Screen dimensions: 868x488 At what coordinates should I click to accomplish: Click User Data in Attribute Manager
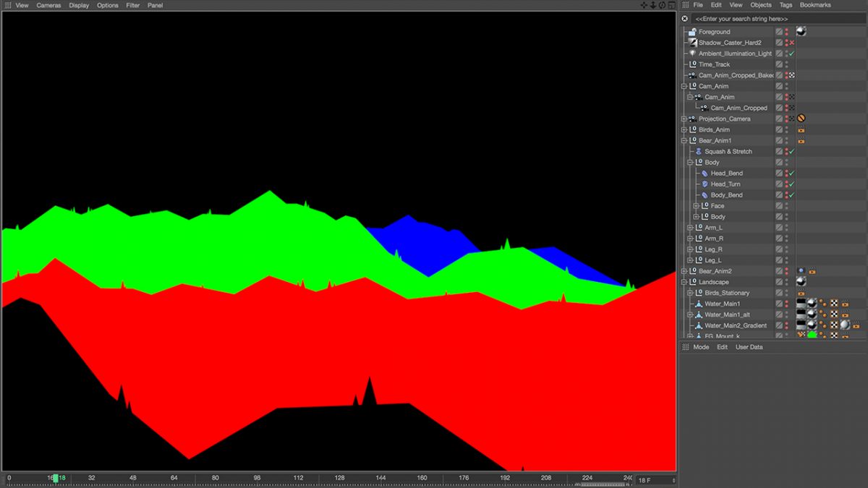pyautogui.click(x=749, y=347)
